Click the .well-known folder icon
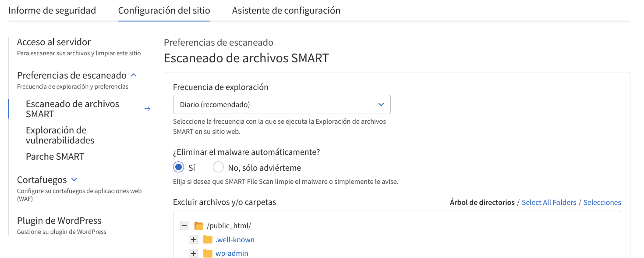Screen dimensions: 644x258 (x=208, y=240)
